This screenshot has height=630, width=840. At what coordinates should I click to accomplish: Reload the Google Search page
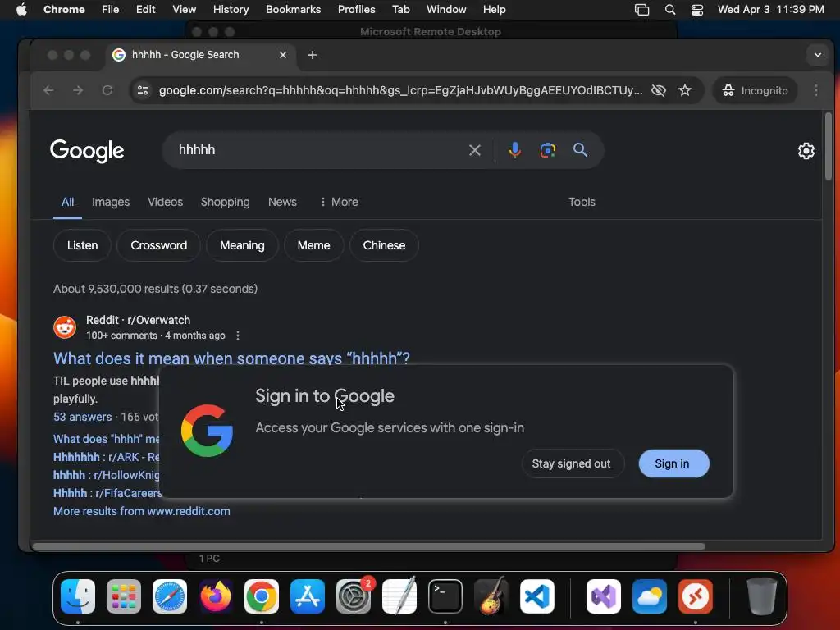coord(107,90)
